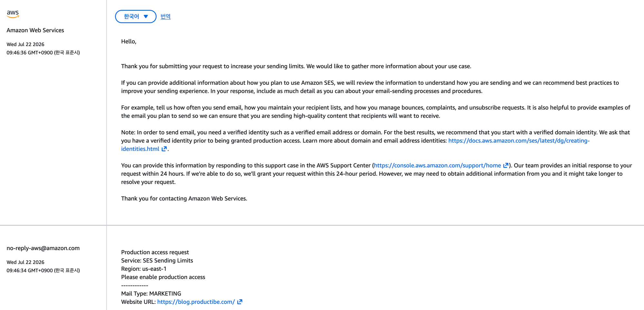Click the Amazon Web Services sender name
This screenshot has width=644, height=310.
[35, 30]
